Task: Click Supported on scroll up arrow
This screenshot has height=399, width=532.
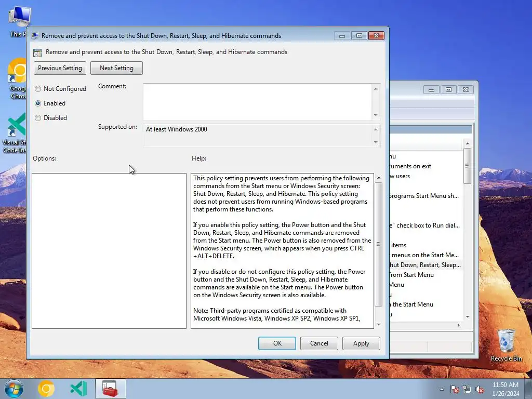Action: 376,129
